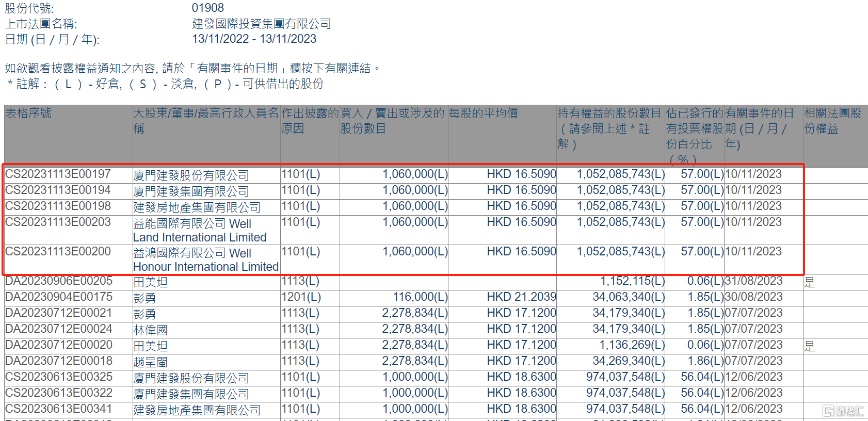Click the 是 link in row DA20230906E00205

point(810,282)
